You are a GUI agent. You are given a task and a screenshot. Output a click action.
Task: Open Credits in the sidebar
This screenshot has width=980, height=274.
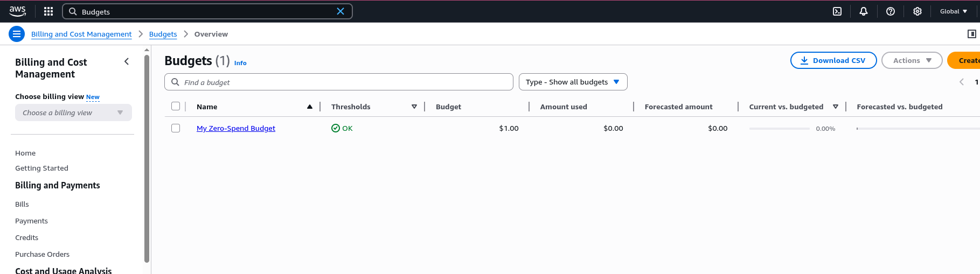tap(26, 237)
